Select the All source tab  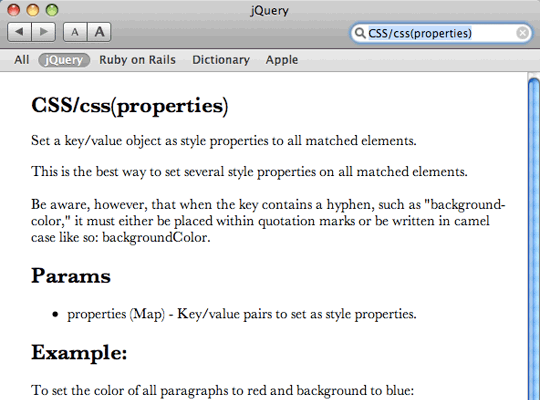(x=21, y=60)
